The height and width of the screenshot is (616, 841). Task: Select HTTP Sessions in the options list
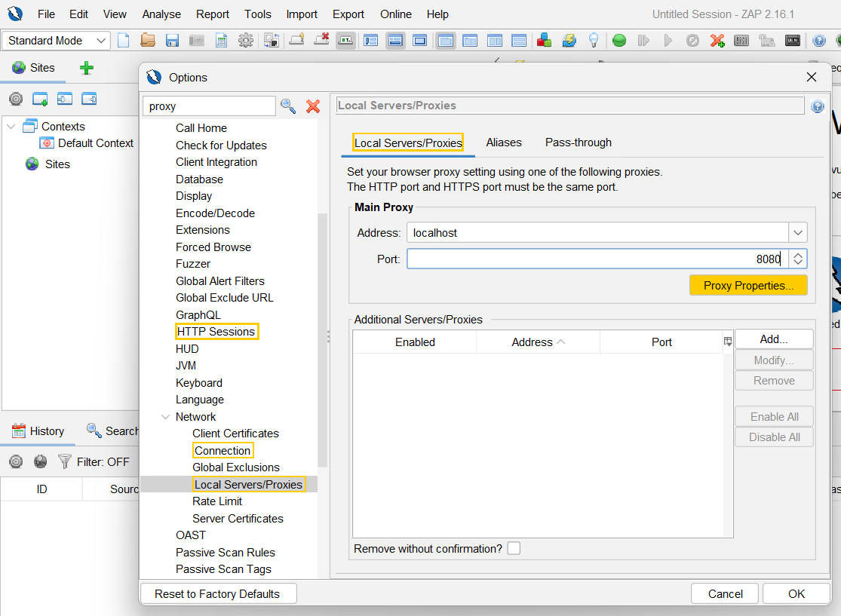coord(216,331)
